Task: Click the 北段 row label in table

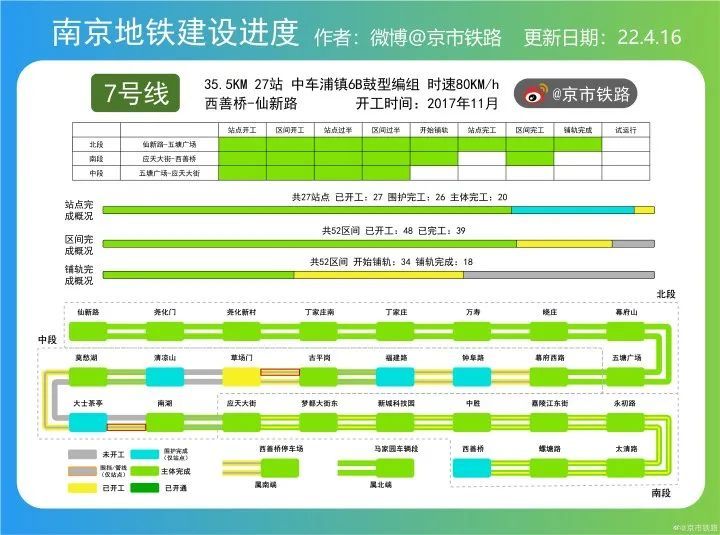Action: coord(96,144)
